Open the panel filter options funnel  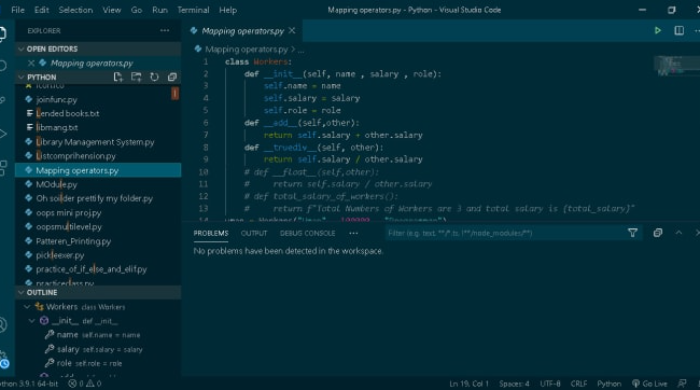pyautogui.click(x=633, y=232)
